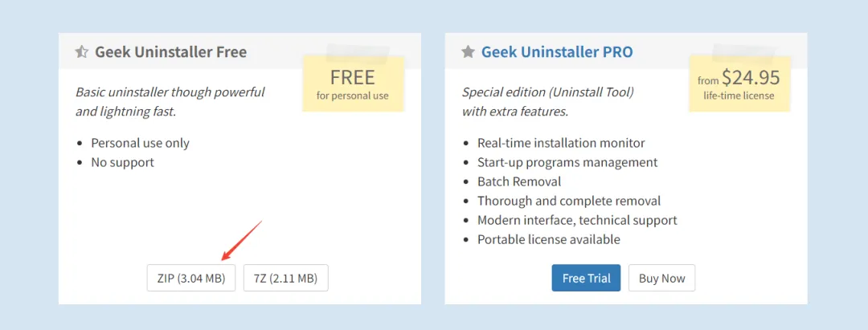Viewport: 868px width, 330px height.
Task: Click the half-star icon beside Geek Uninstaller Free
Action: pos(81,52)
